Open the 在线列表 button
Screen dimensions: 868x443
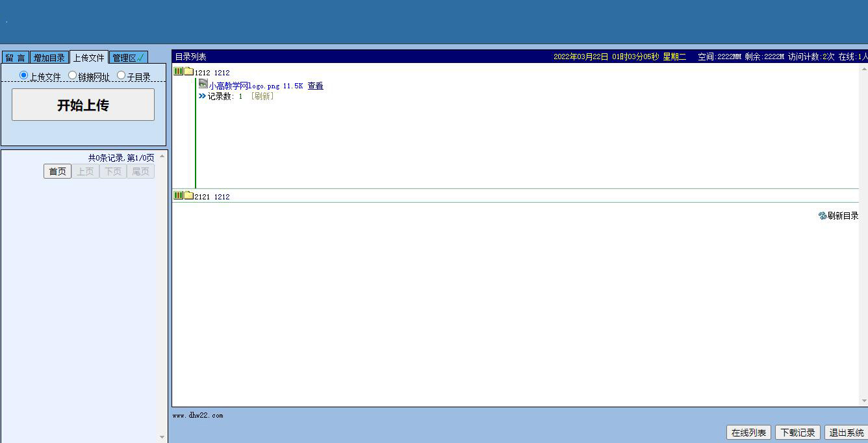[748, 433]
